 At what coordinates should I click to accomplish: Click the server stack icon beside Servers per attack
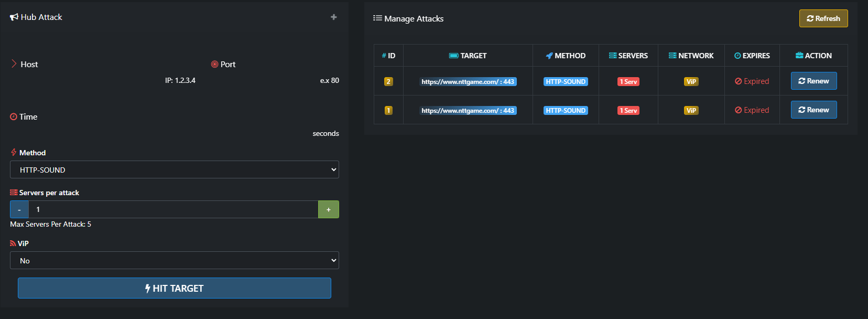14,193
